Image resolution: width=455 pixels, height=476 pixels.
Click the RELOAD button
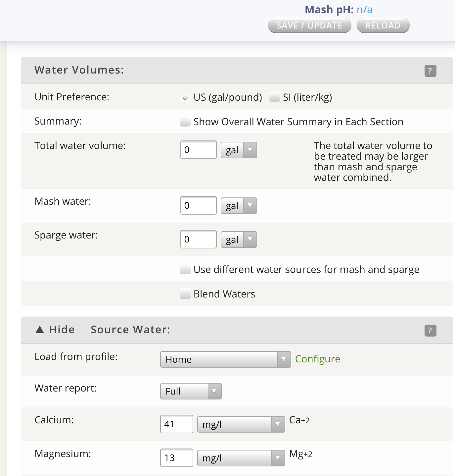pos(383,26)
